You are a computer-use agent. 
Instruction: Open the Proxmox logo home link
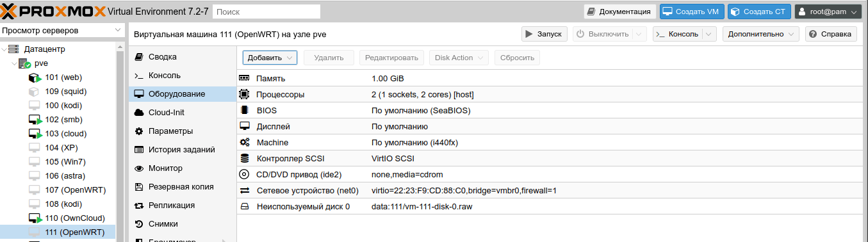pyautogui.click(x=53, y=12)
